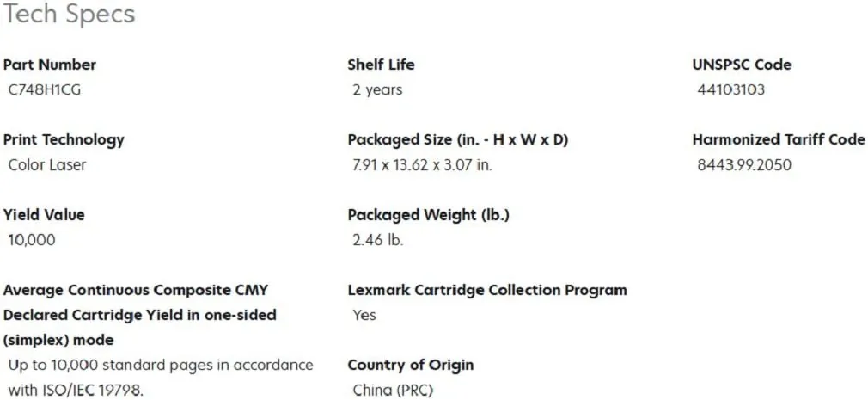Select the Yes value under Collection Program
Viewport: 868px width, 400px height.
[x=364, y=315]
